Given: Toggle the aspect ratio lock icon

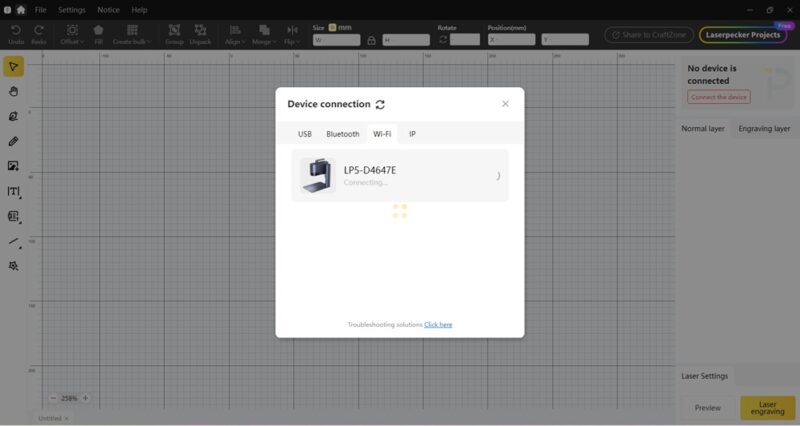Looking at the screenshot, I should 371,40.
